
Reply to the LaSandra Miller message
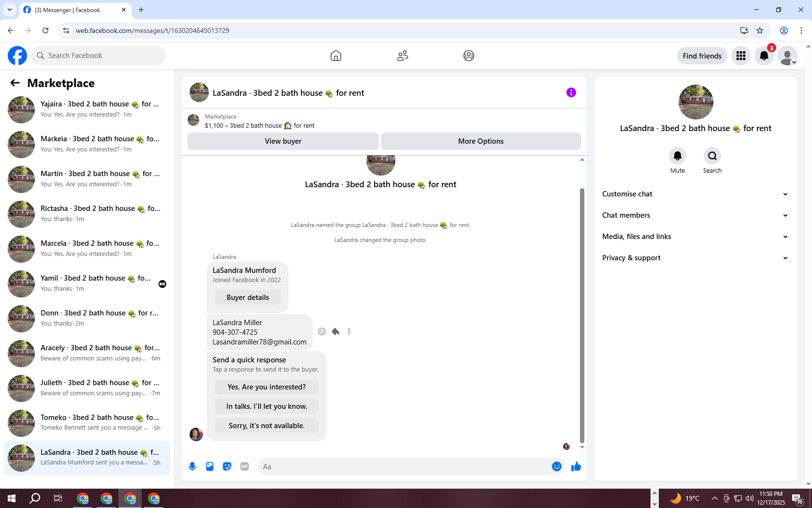[x=335, y=331]
